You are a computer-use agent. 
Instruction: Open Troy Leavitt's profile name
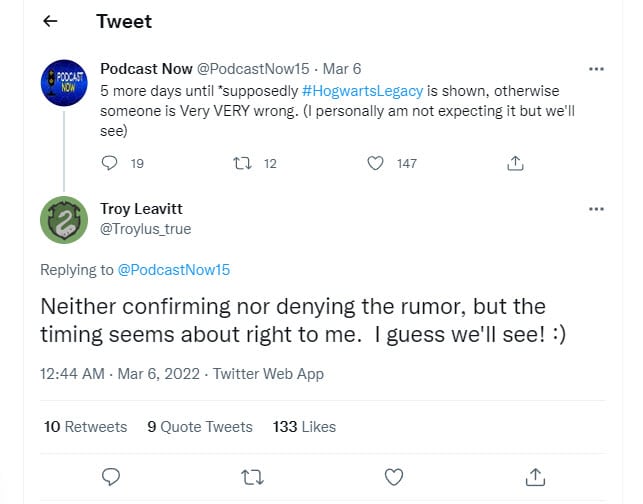[141, 209]
